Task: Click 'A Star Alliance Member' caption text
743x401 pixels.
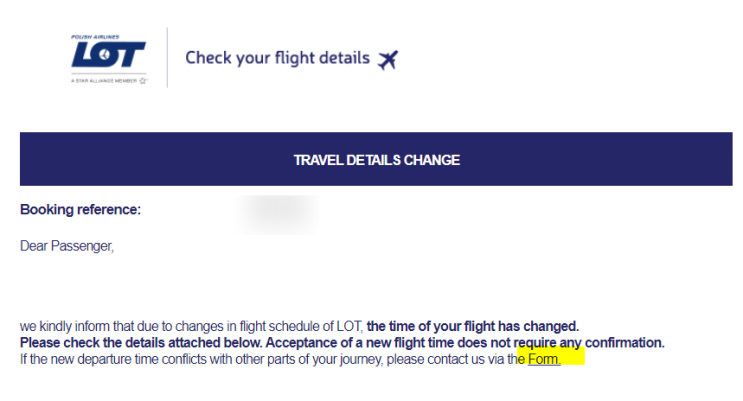Action: coord(104,81)
